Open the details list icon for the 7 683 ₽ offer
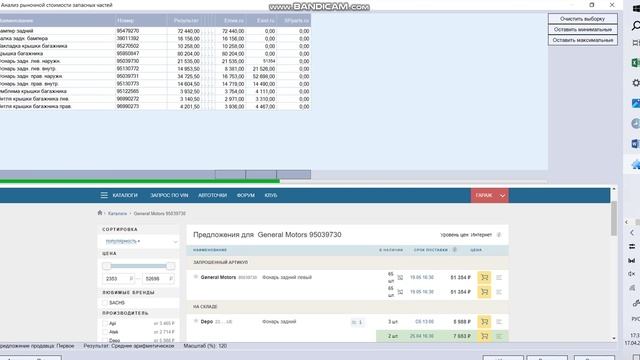Viewport: 640px width, 360px height. (x=499, y=336)
